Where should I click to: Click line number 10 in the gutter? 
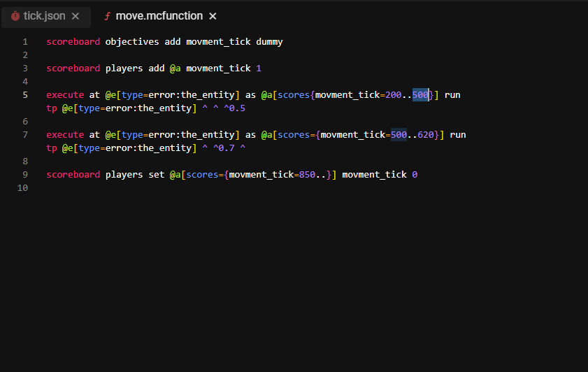(x=22, y=188)
